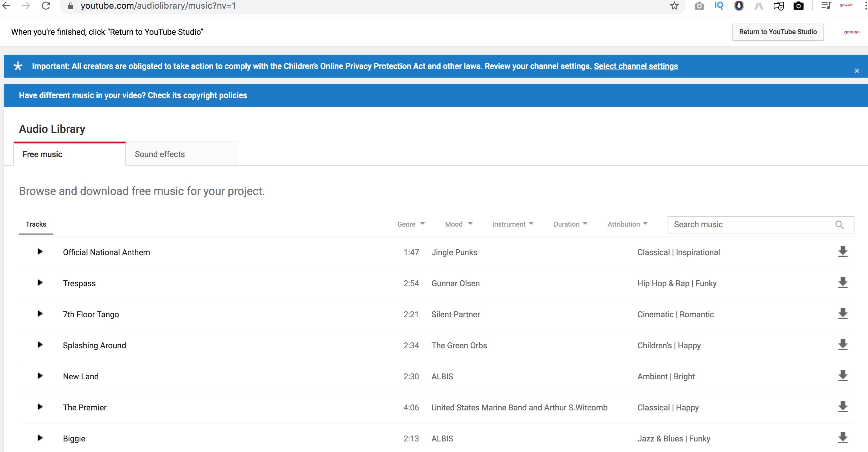Play the Official National Anthem track
This screenshot has width=868, height=452.
point(40,252)
